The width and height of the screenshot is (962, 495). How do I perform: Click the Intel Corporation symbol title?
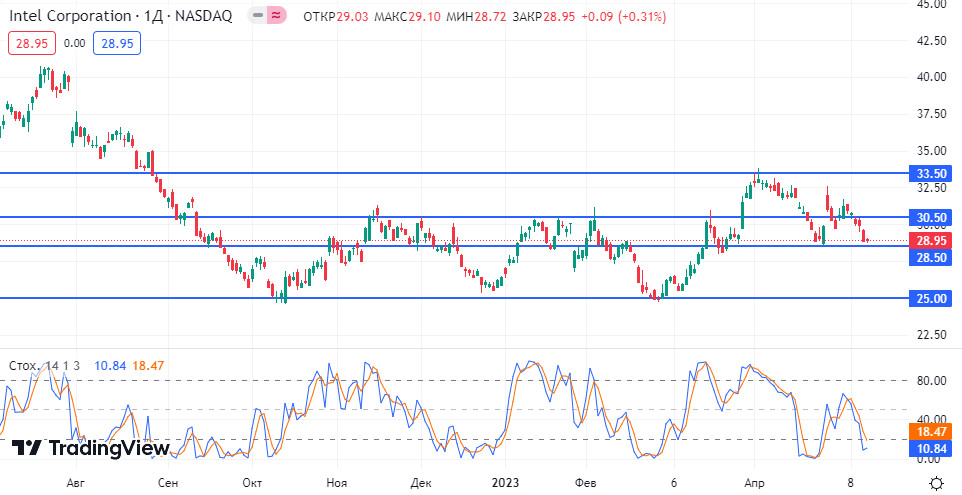tap(120, 17)
